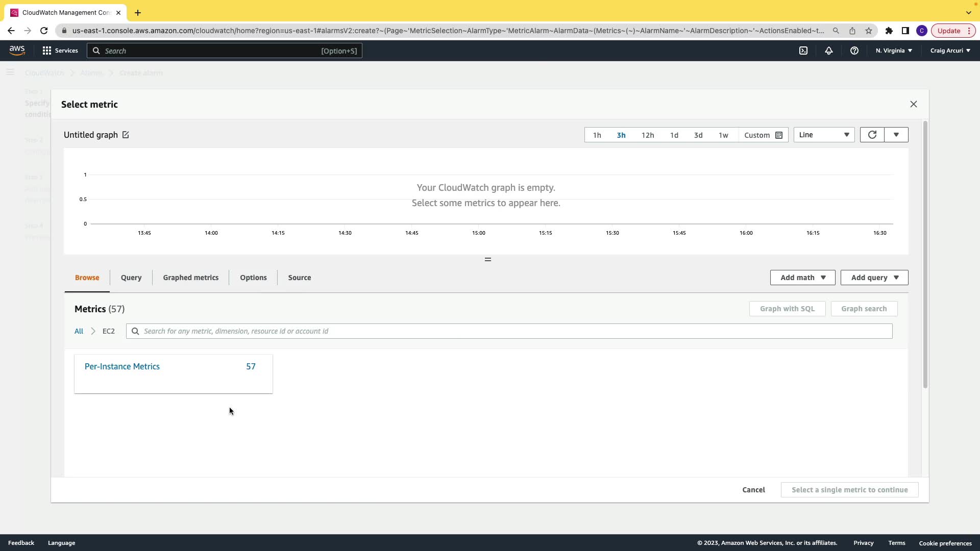Expand the Add query dropdown
Viewport: 980px width, 551px height.
(x=874, y=278)
